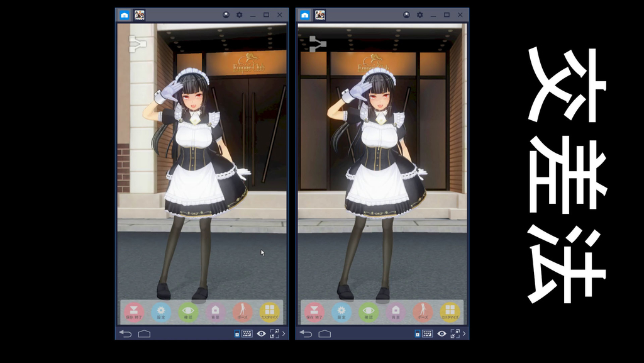Expand toolbar chevron in left window bottom bar

tap(284, 333)
